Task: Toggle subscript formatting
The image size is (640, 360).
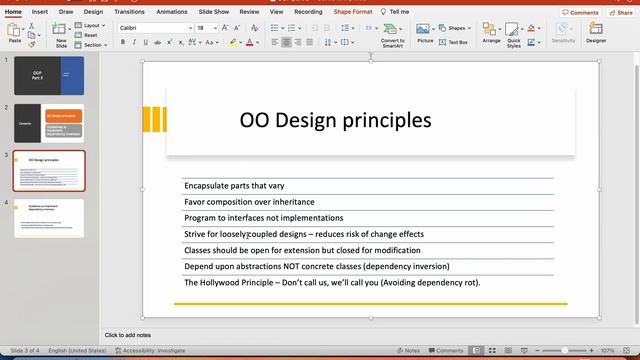Action: (x=181, y=42)
